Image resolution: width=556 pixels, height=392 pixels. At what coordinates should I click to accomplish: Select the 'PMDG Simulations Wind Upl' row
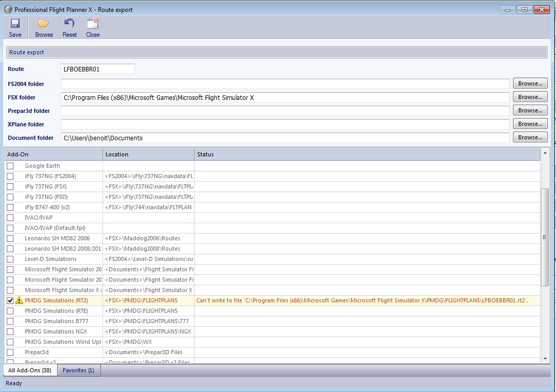(x=272, y=342)
